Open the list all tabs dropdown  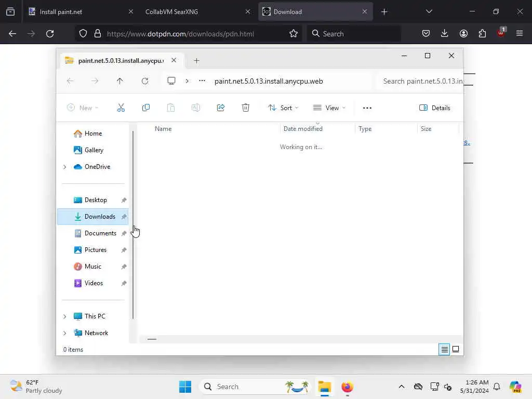[x=429, y=11]
